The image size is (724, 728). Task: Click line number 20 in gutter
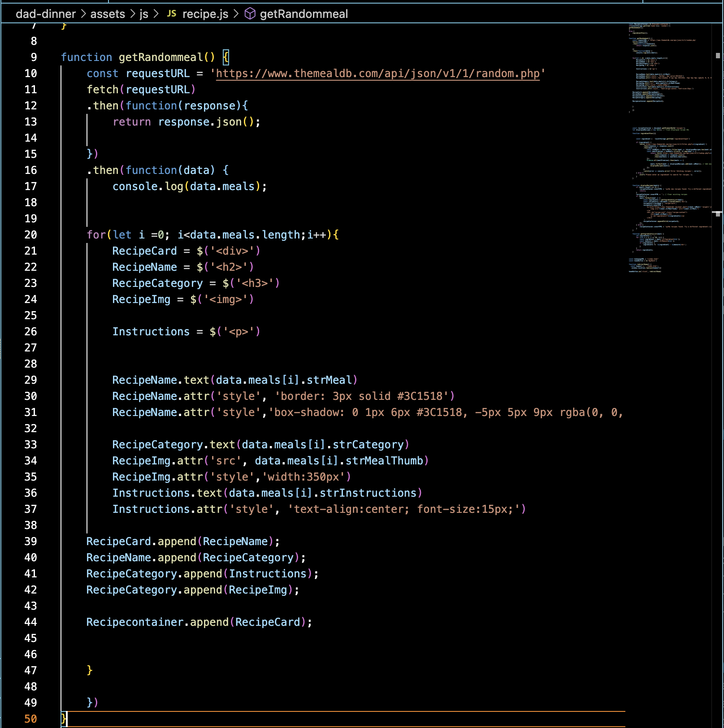30,235
